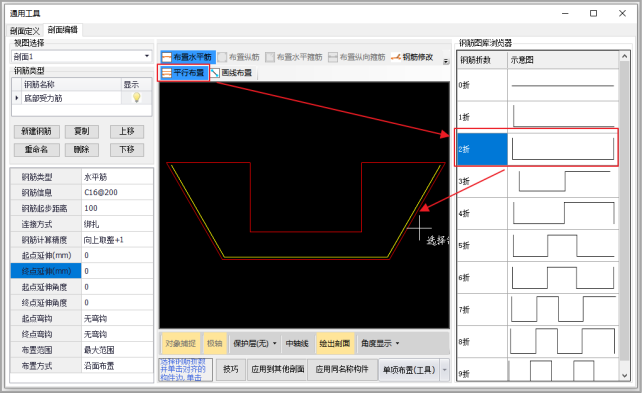Click the 应用到其他剖面 button
The width and height of the screenshot is (642, 394).
pyautogui.click(x=278, y=369)
